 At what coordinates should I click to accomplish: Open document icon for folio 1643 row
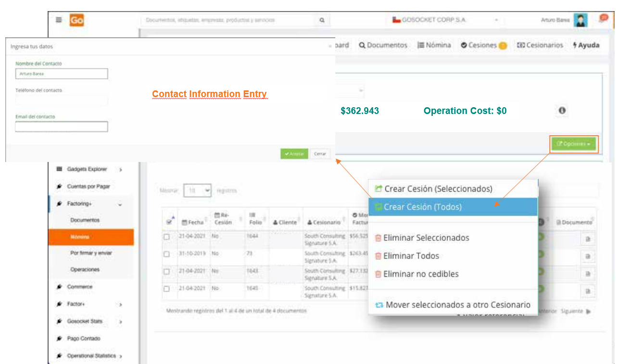pos(588,274)
